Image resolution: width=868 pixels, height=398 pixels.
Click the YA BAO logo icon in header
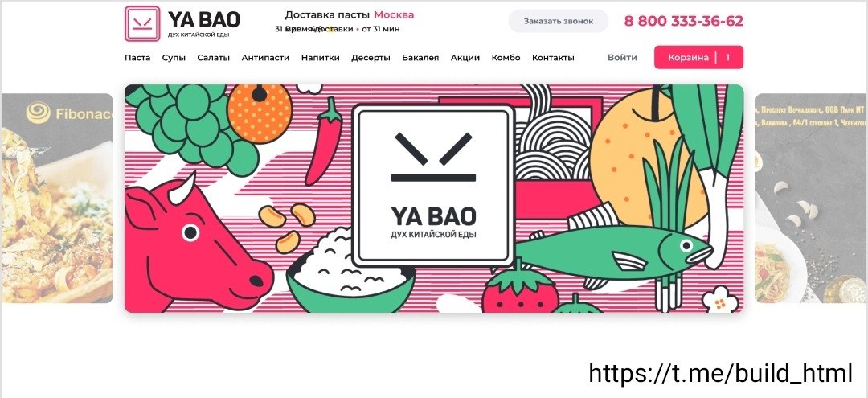point(142,23)
